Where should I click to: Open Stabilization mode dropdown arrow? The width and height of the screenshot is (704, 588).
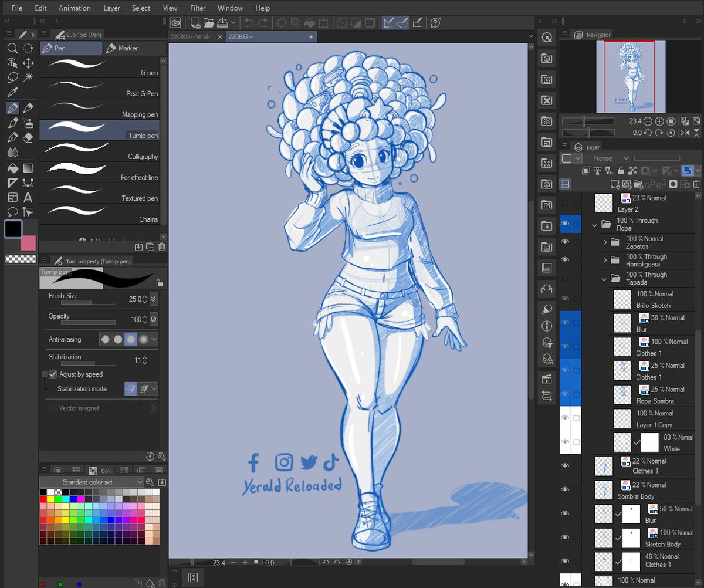(x=154, y=388)
